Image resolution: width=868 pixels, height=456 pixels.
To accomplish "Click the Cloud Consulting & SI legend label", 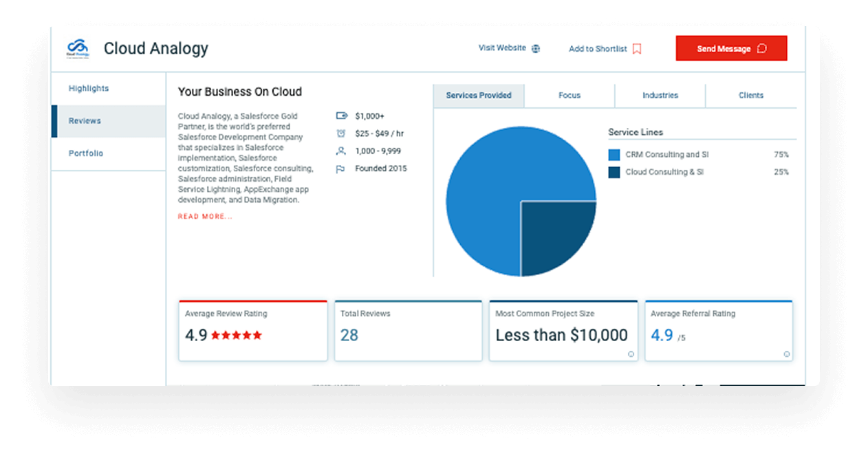I will click(664, 172).
